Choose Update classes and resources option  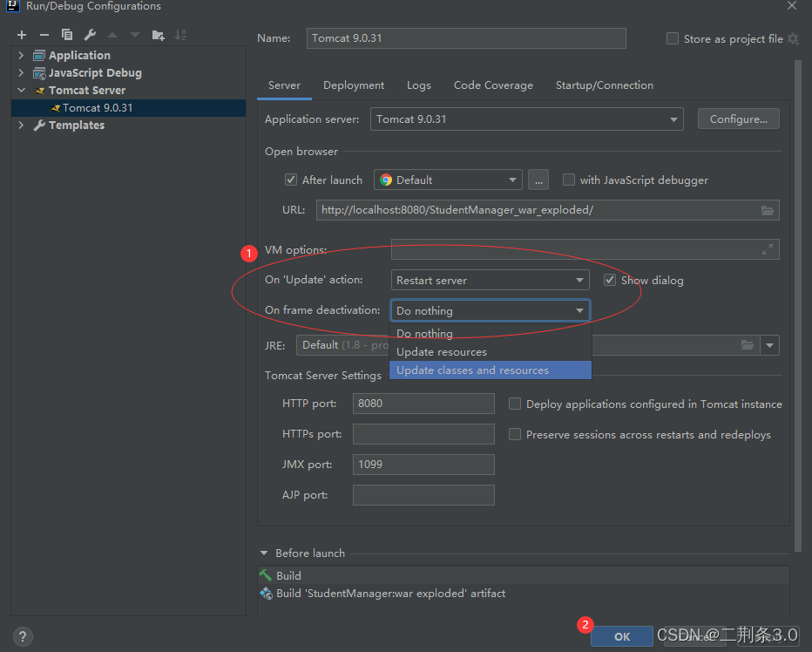pos(490,370)
